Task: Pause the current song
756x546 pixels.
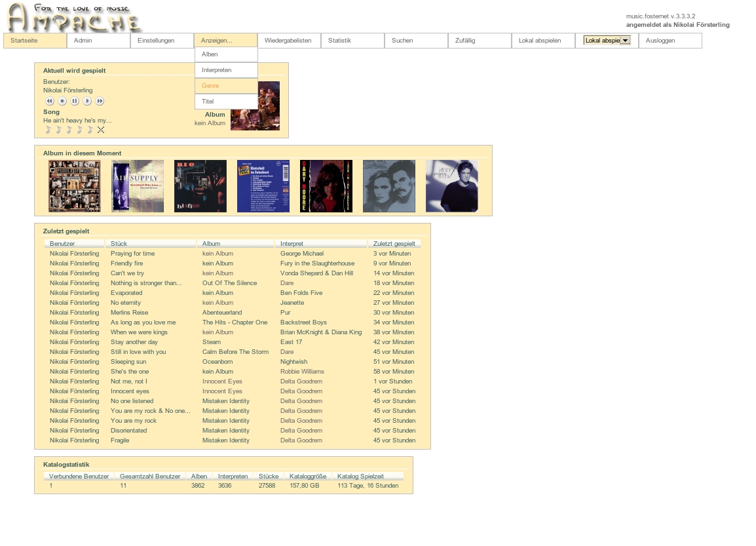Action: pyautogui.click(x=75, y=101)
